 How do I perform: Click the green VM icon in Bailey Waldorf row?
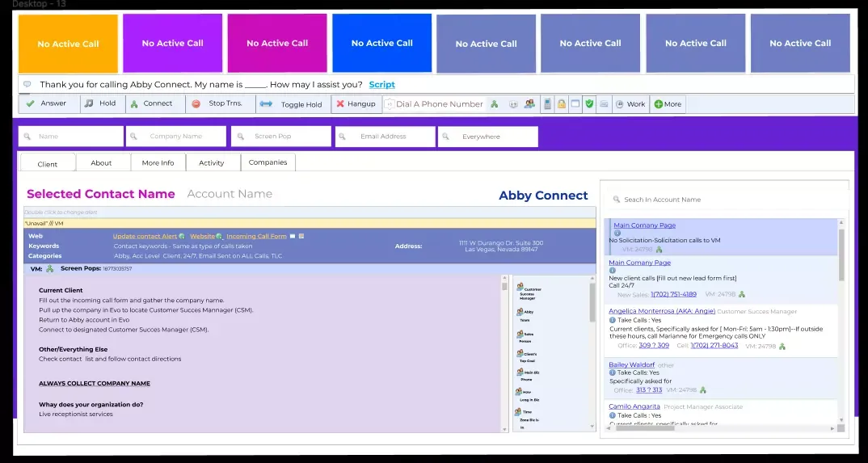(702, 390)
